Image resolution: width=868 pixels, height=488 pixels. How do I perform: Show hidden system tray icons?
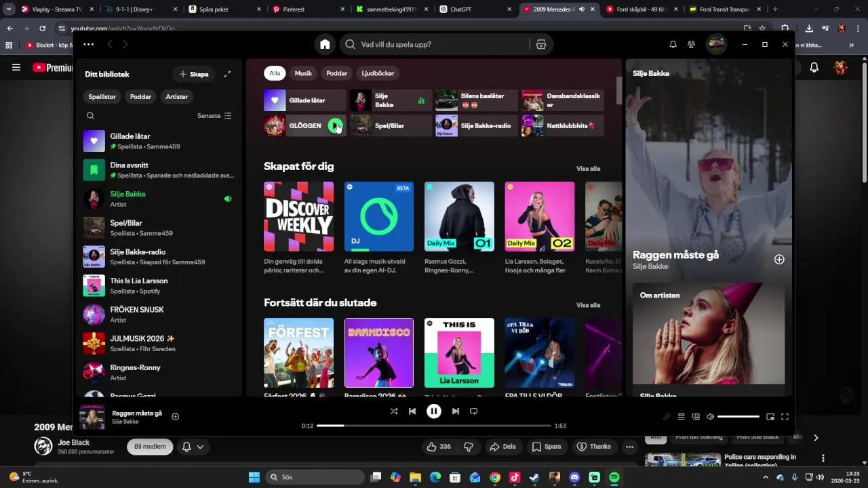tap(766, 477)
